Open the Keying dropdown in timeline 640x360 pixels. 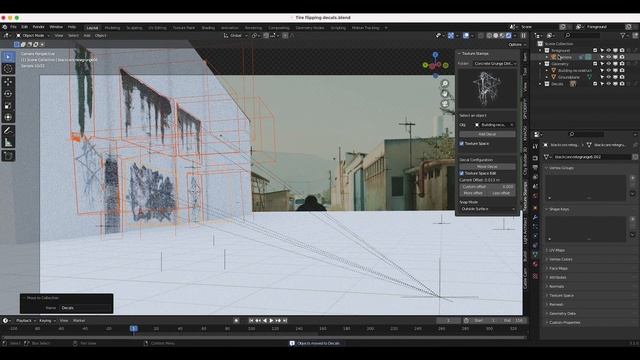47,321
